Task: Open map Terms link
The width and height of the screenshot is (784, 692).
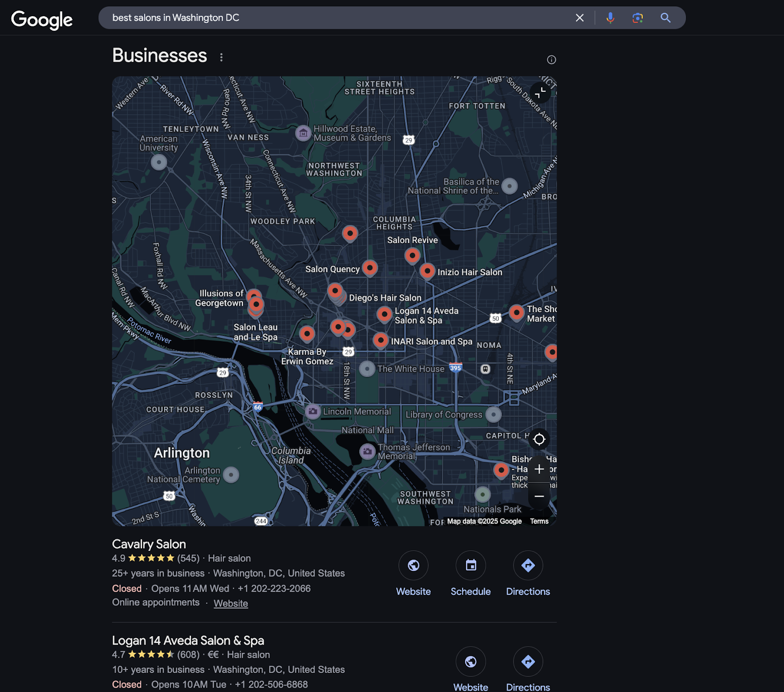Action: tap(539, 521)
